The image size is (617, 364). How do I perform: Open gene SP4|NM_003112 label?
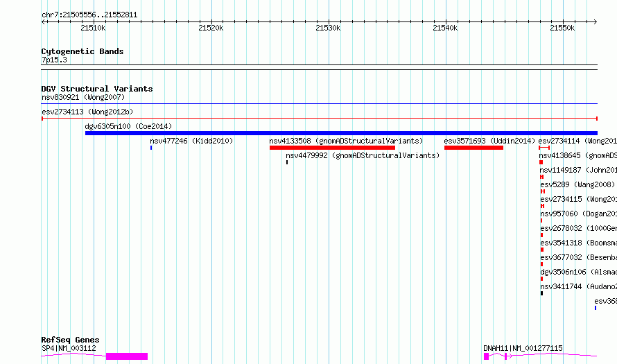(x=69, y=348)
